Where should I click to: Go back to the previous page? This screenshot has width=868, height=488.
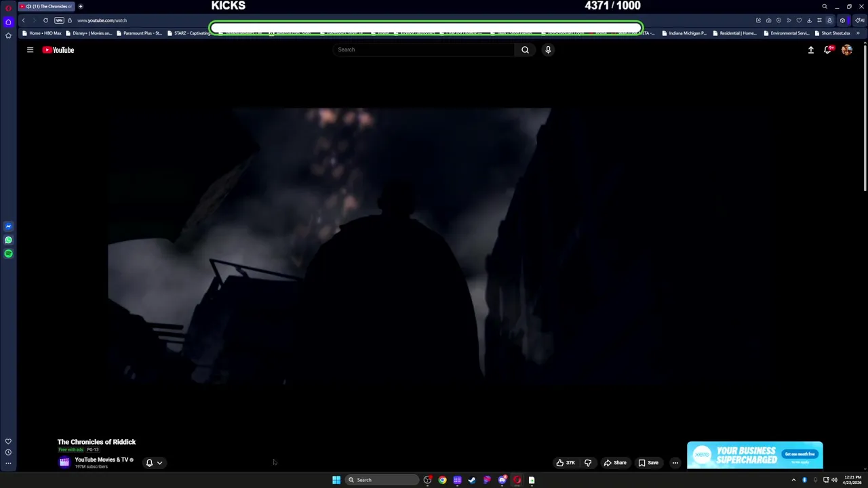click(x=23, y=20)
